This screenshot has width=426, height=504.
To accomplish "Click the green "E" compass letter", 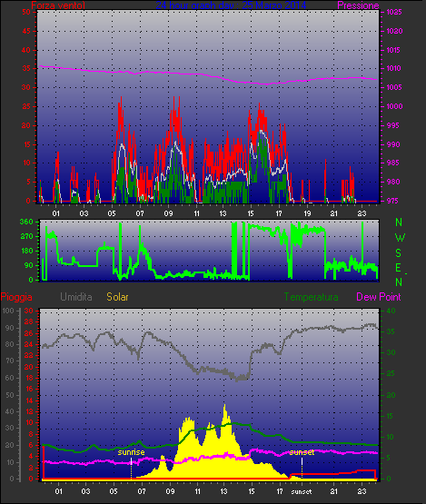I will click(x=398, y=268).
